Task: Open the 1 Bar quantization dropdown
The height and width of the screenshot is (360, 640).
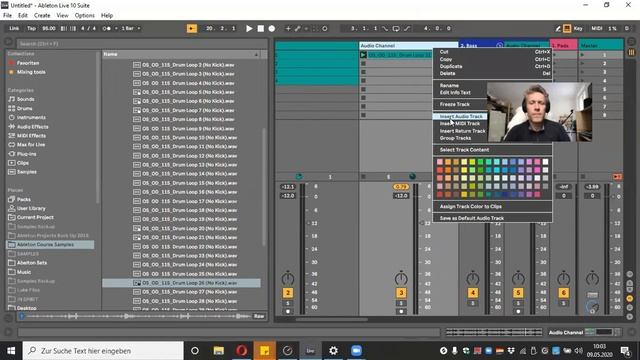Action: coord(130,28)
